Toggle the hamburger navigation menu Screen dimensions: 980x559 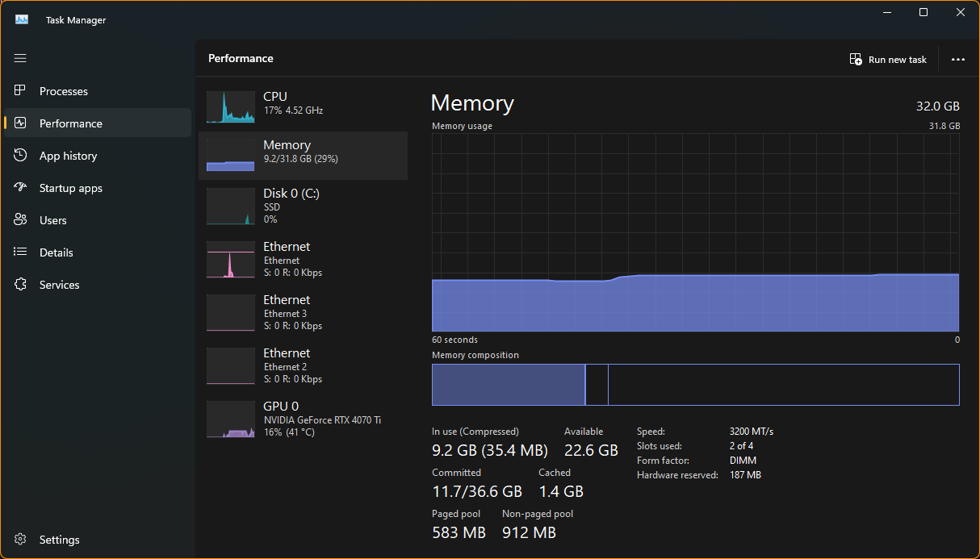pos(20,58)
